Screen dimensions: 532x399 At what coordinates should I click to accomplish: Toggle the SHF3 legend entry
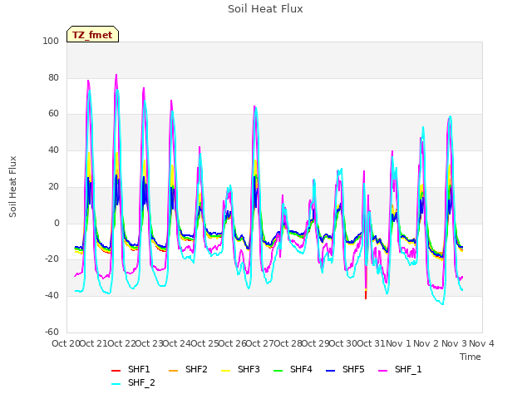coord(240,369)
